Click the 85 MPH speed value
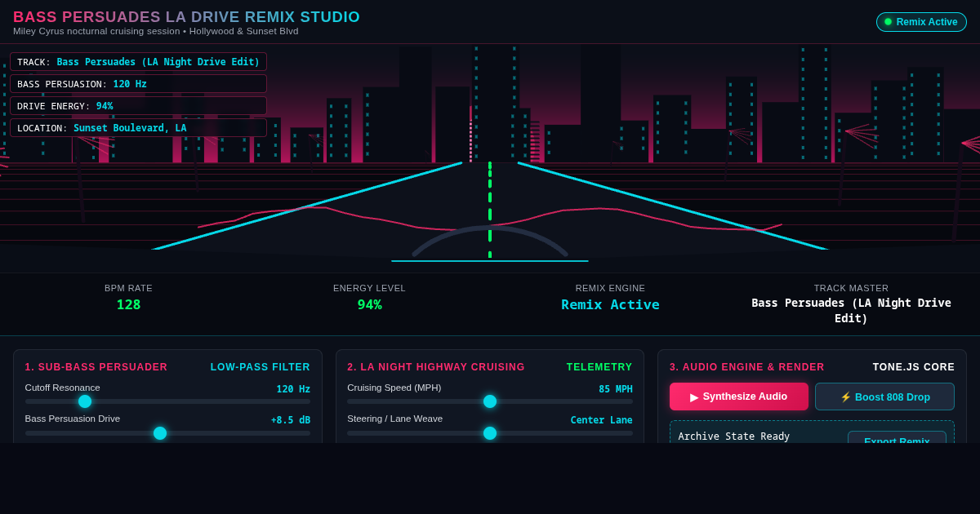 point(616,389)
